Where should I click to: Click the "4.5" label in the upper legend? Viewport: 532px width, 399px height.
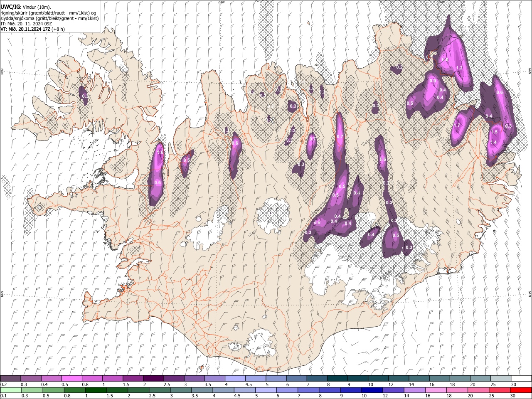pos(249,384)
